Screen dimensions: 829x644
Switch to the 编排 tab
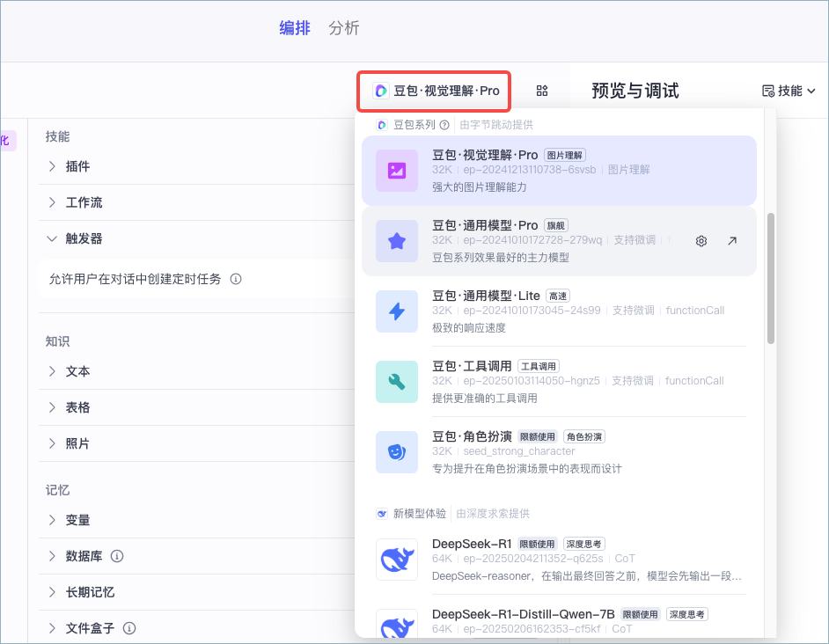(x=295, y=28)
